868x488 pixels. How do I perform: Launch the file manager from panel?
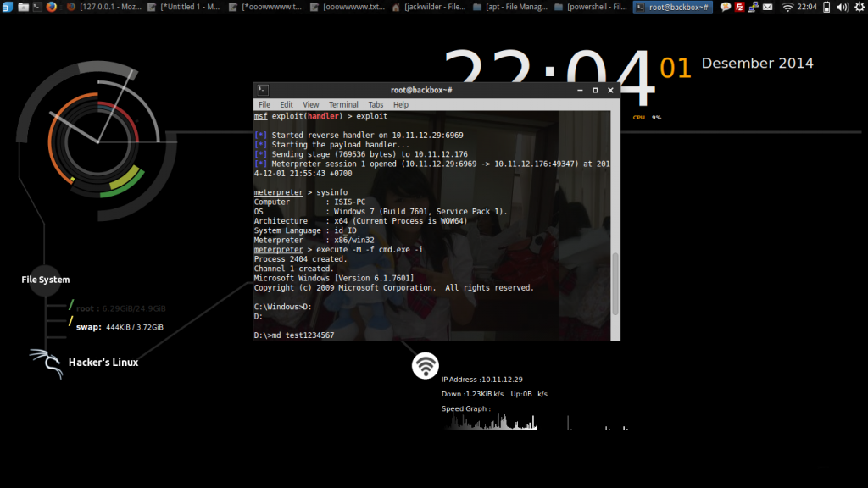[23, 7]
